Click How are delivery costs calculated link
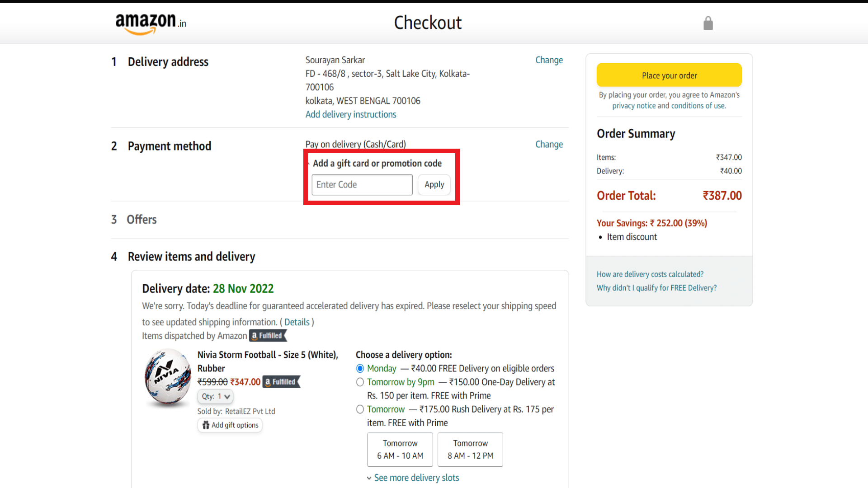This screenshot has width=868, height=488. (x=650, y=274)
